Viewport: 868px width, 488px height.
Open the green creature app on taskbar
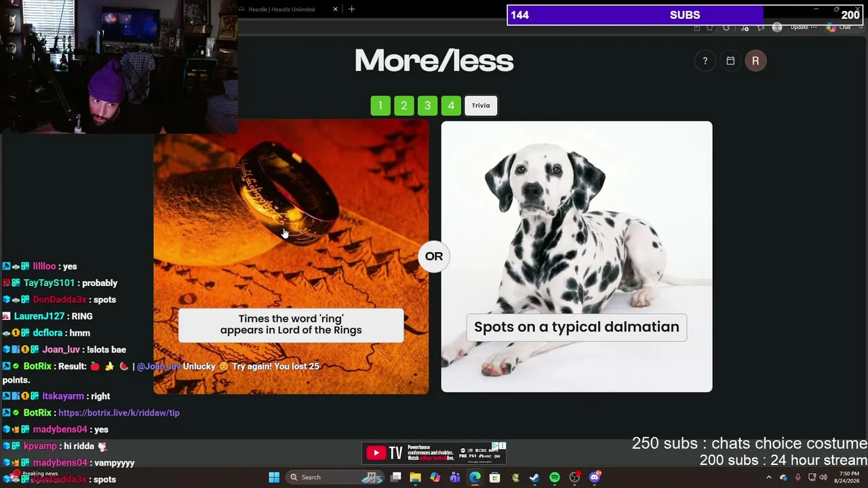click(515, 477)
